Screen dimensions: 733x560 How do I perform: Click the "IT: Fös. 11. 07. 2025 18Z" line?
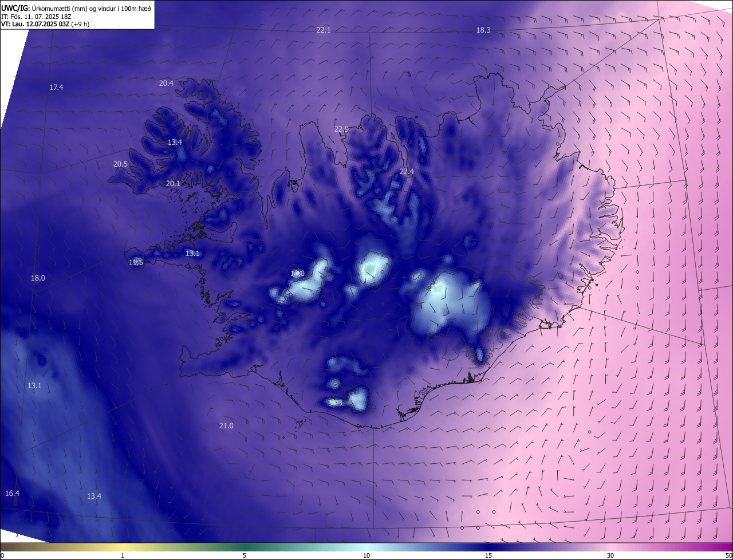coord(36,17)
